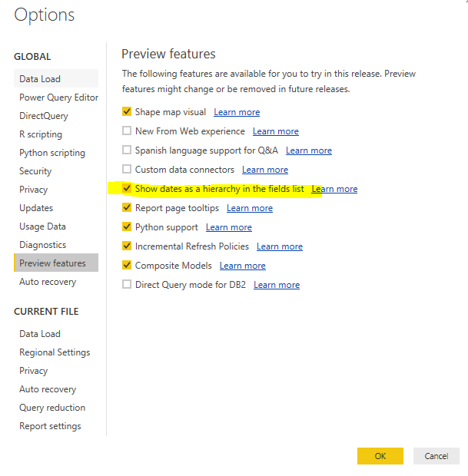This screenshot has width=468, height=476.
Task: Select Diagnostics options
Action: click(x=56, y=245)
